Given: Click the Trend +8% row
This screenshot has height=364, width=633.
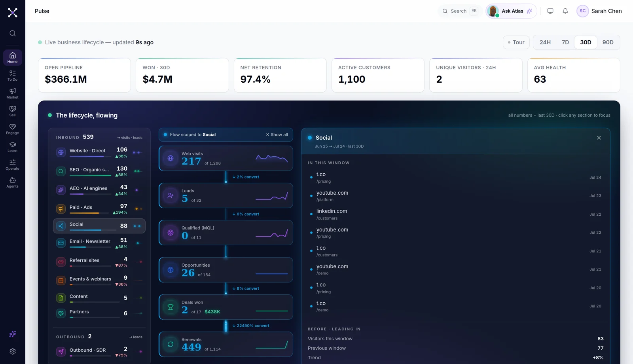Looking at the screenshot, I should coord(456,358).
